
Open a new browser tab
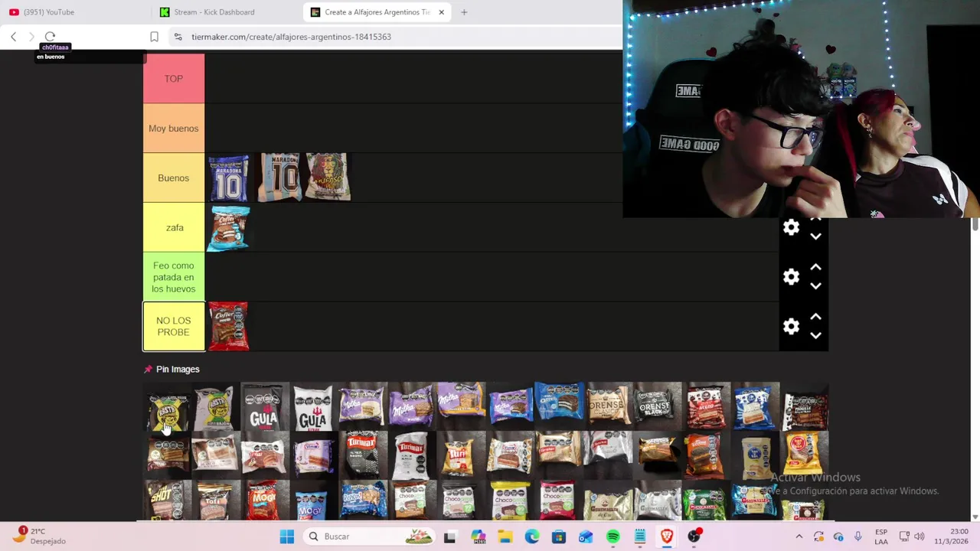(x=464, y=12)
